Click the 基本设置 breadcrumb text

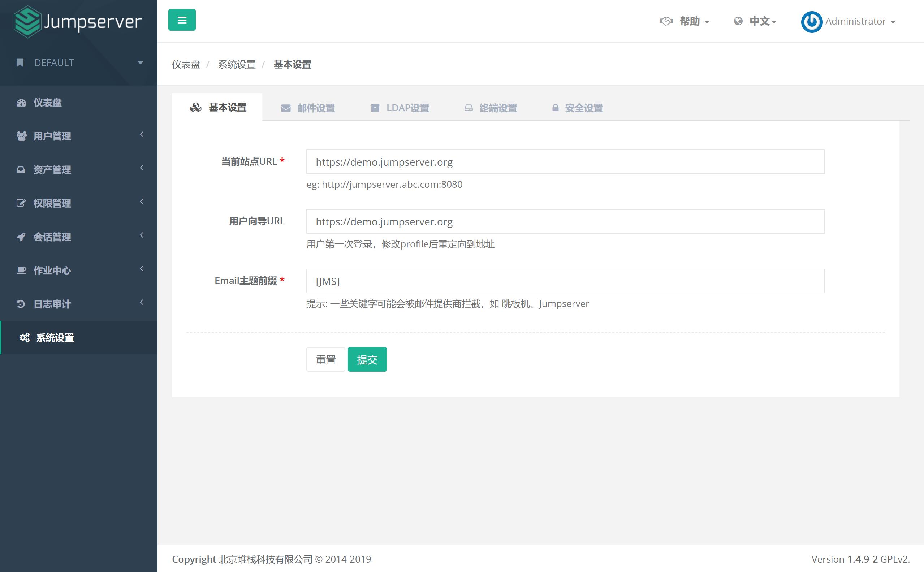(293, 64)
